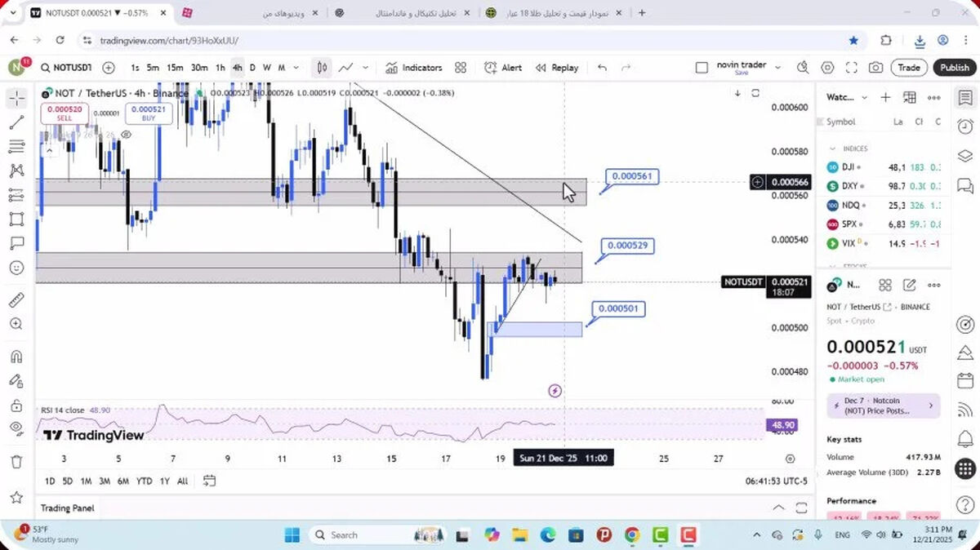
Task: Open the quick search icon
Action: [x=804, y=68]
